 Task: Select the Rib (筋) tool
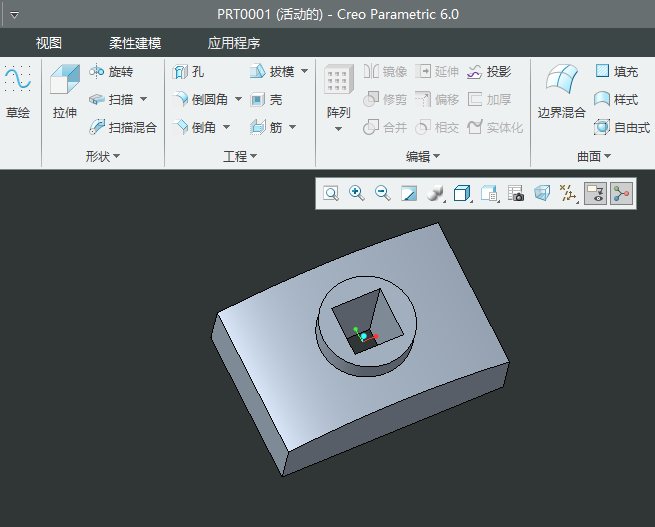coord(266,127)
